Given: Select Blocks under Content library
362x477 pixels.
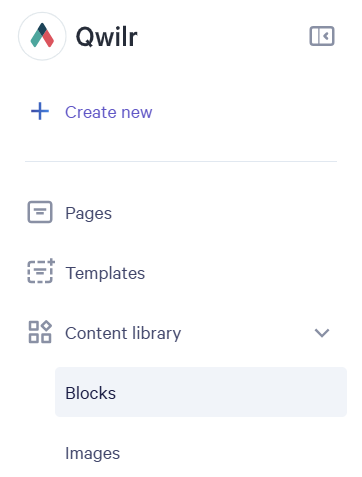Looking at the screenshot, I should click(x=201, y=392).
